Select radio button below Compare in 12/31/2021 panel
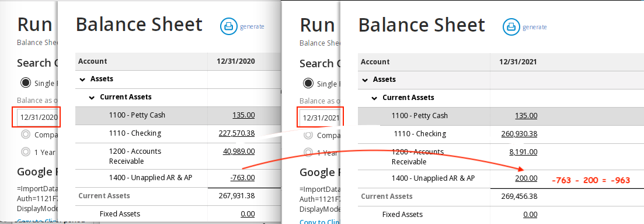 pyautogui.click(x=308, y=152)
